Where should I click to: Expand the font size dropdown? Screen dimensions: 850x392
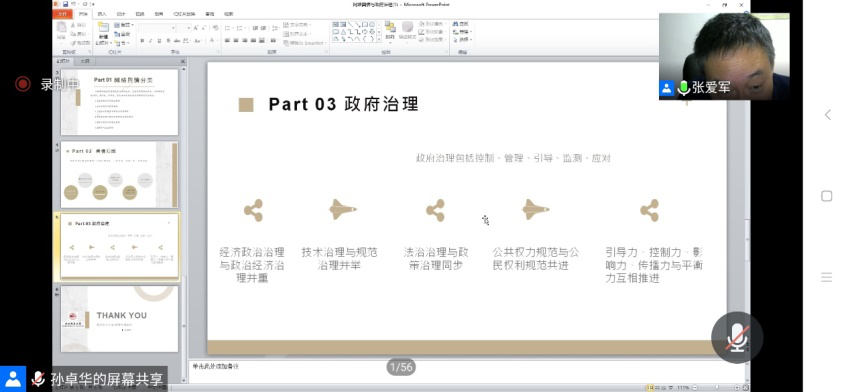pos(189,28)
